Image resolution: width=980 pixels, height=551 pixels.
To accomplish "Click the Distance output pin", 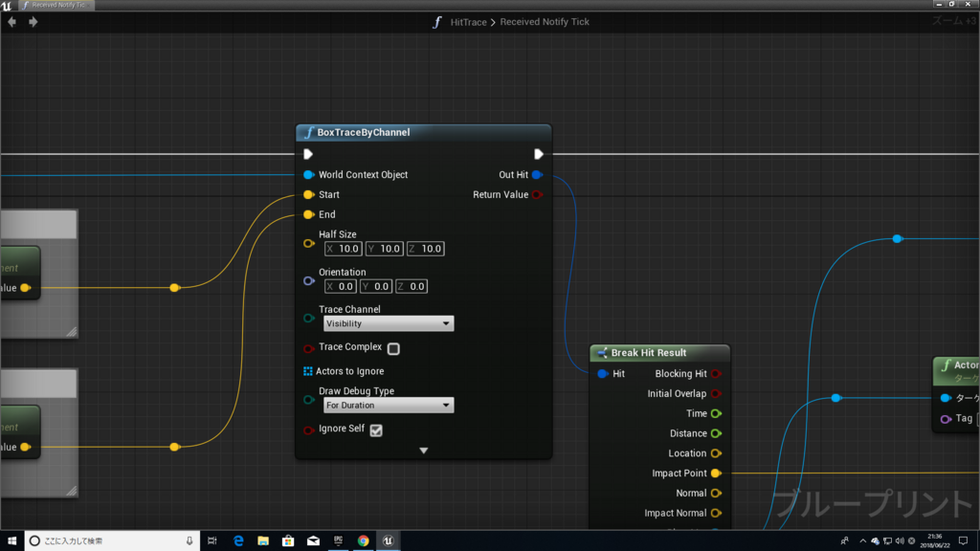I will pyautogui.click(x=716, y=433).
